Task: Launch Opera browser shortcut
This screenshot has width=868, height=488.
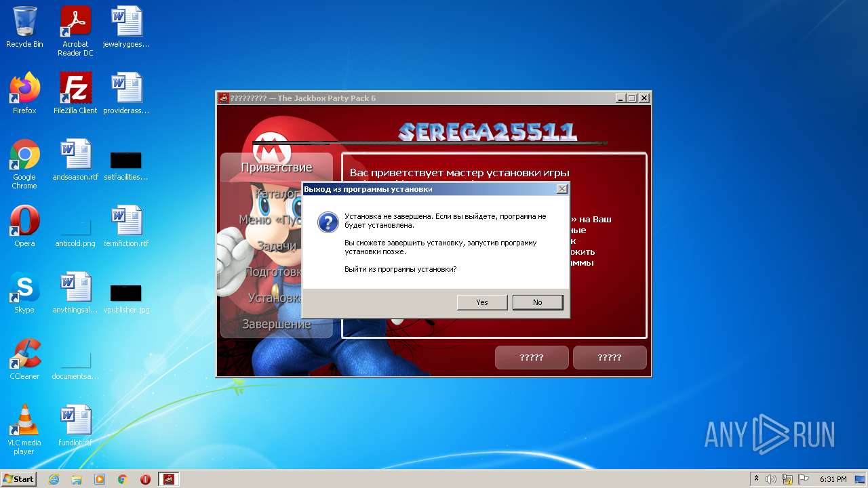Action: tap(24, 226)
